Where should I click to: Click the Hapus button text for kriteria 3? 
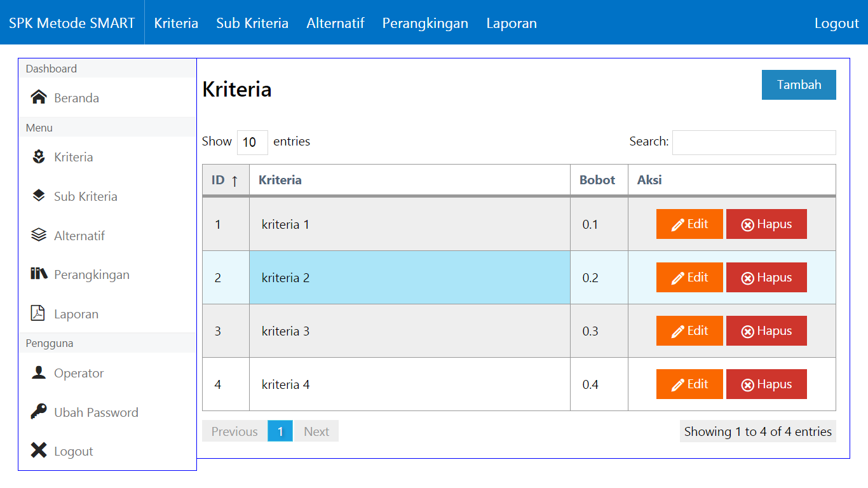[775, 331]
